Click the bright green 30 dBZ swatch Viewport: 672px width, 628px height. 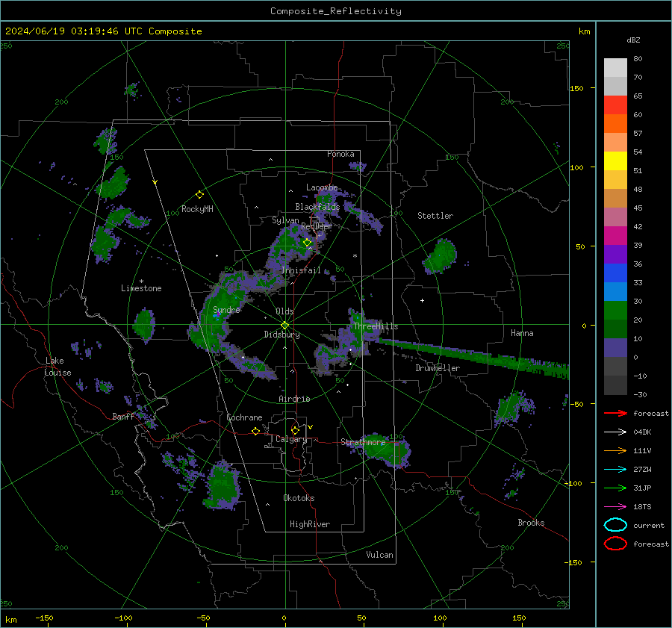coord(615,311)
